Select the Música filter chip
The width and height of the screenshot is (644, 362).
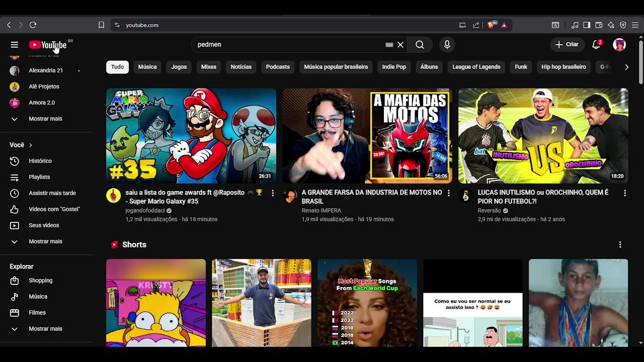pyautogui.click(x=147, y=67)
